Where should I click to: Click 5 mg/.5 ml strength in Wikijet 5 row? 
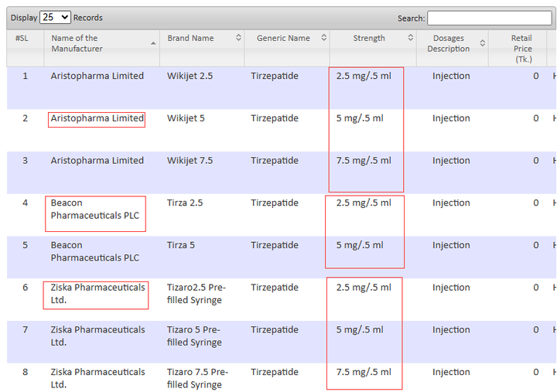pos(360,118)
